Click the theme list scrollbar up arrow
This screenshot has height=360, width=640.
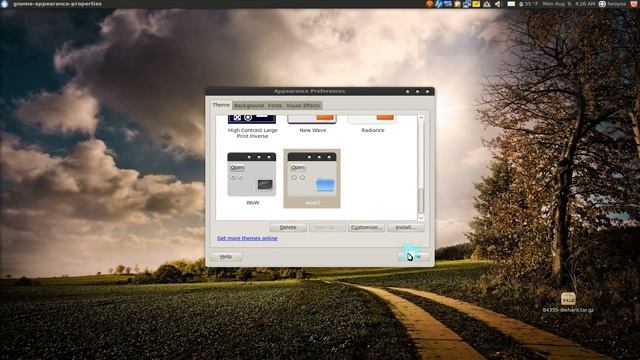pos(421,118)
